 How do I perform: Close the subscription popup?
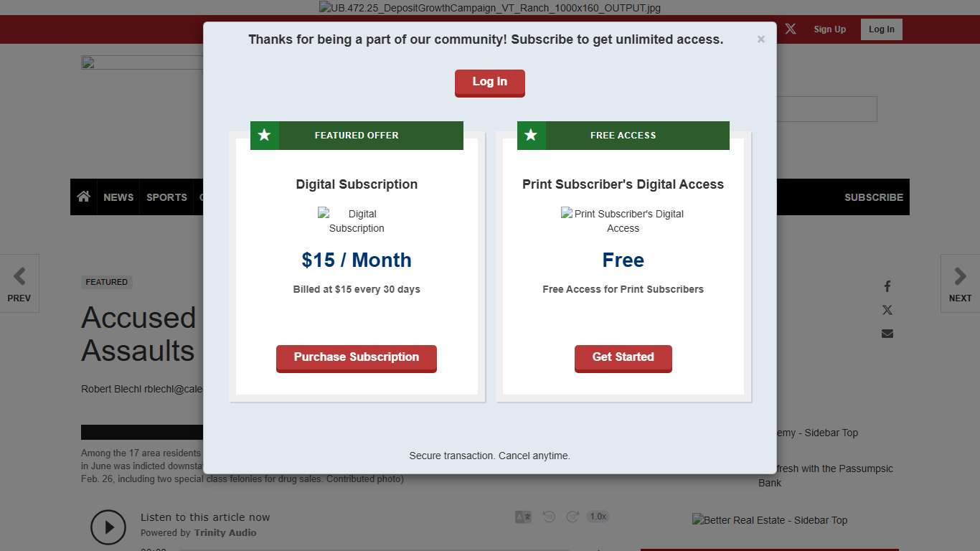pos(761,39)
